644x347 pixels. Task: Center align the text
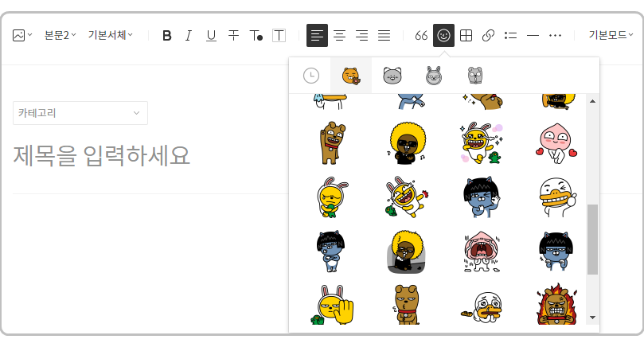click(339, 36)
